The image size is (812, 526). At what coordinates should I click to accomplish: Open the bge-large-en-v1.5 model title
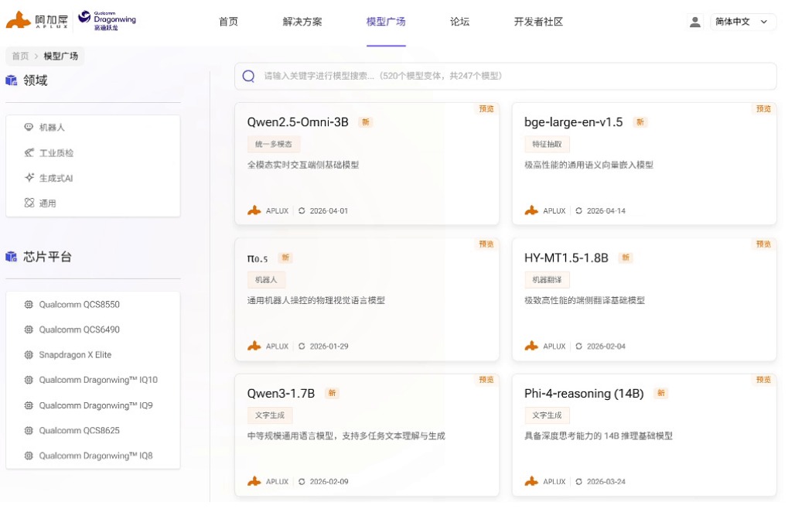point(573,122)
